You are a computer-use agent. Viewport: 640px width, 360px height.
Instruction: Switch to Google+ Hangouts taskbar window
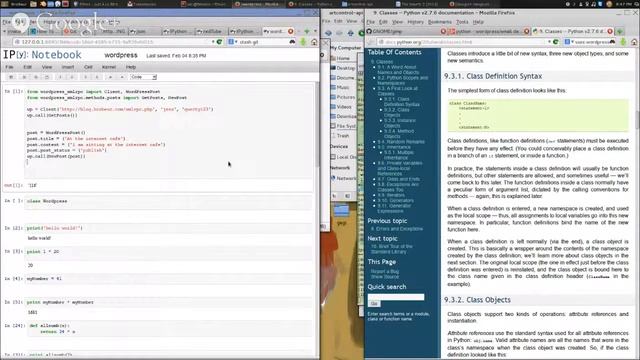pos(473,4)
